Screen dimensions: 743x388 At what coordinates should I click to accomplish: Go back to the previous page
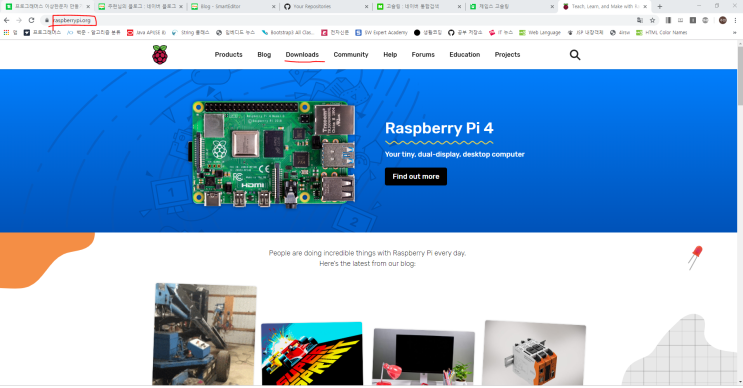[x=7, y=20]
